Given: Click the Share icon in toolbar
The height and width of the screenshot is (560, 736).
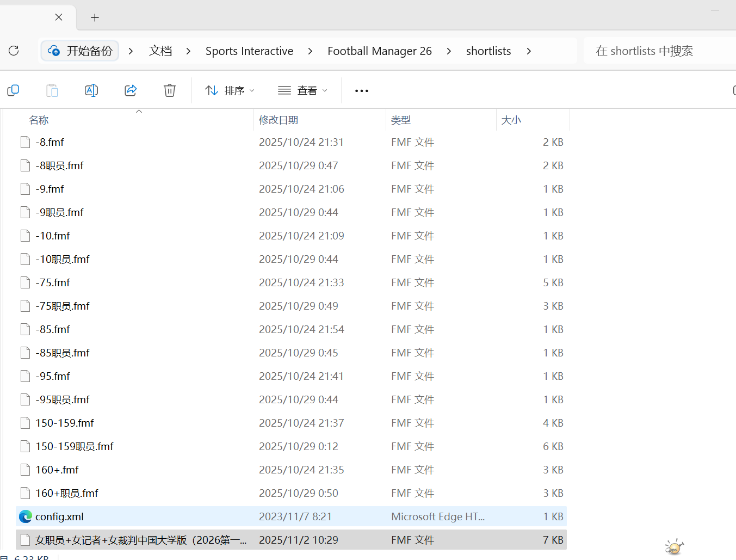Looking at the screenshot, I should tap(131, 90).
